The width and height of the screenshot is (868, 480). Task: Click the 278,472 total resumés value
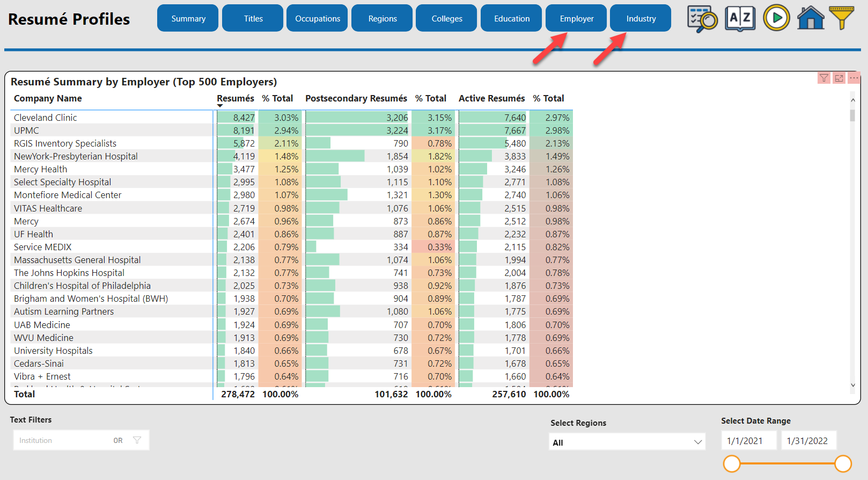pos(238,394)
